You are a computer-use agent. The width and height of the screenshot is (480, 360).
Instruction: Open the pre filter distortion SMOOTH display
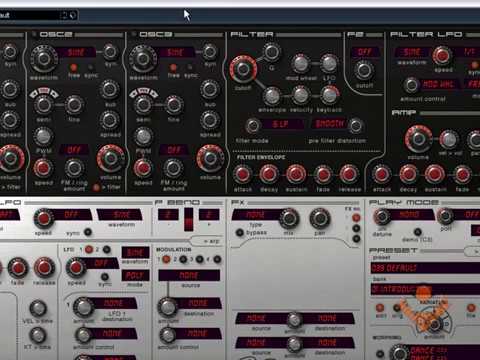(329, 124)
